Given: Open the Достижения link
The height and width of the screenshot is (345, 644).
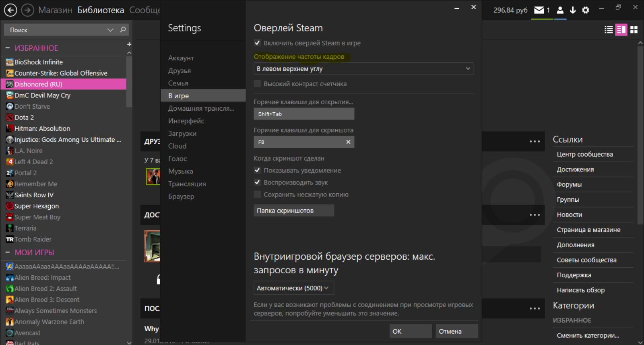Looking at the screenshot, I should point(575,169).
